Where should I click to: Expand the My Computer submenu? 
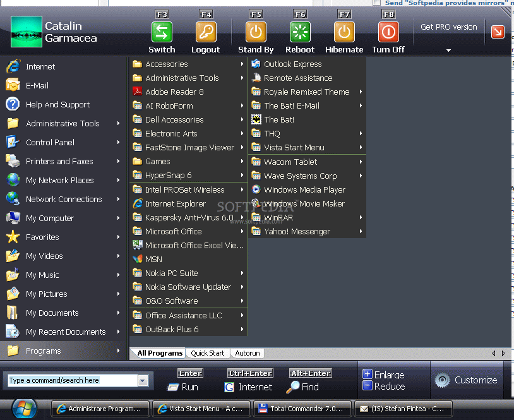pyautogui.click(x=118, y=218)
